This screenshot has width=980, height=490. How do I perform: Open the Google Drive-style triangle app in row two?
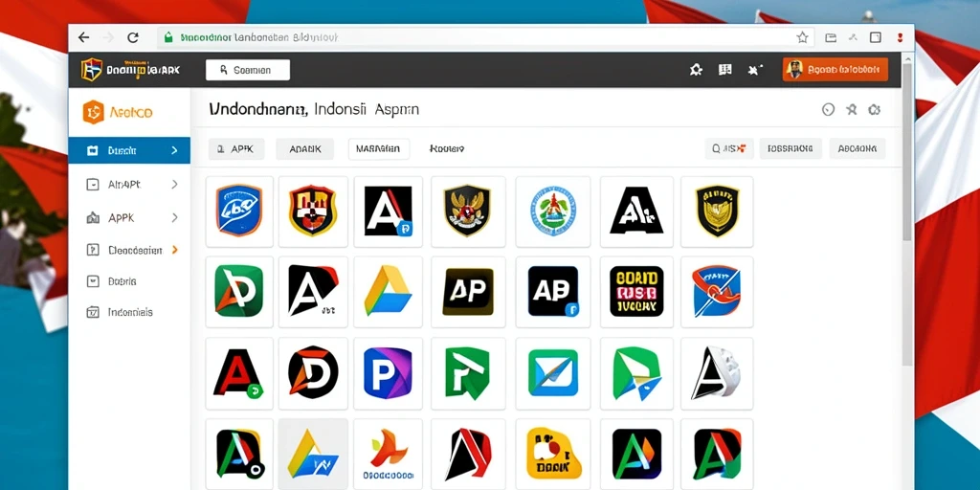click(x=389, y=291)
